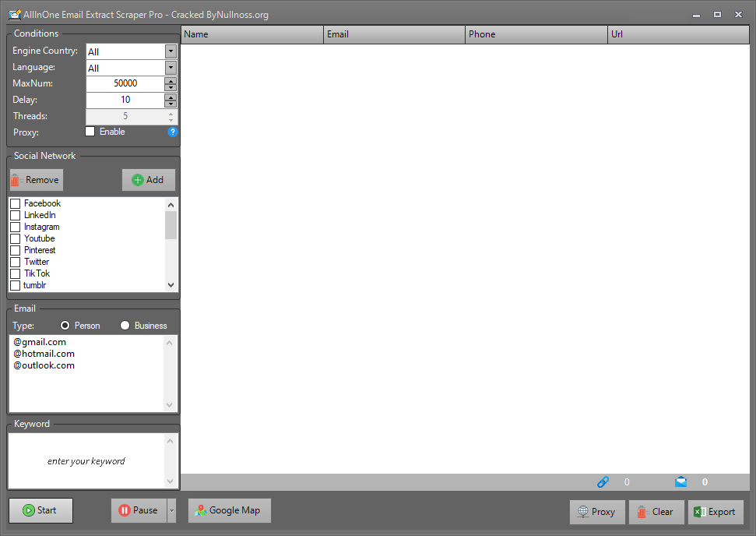Click the social network list scrollbar thumb
The height and width of the screenshot is (536, 756).
[171, 225]
